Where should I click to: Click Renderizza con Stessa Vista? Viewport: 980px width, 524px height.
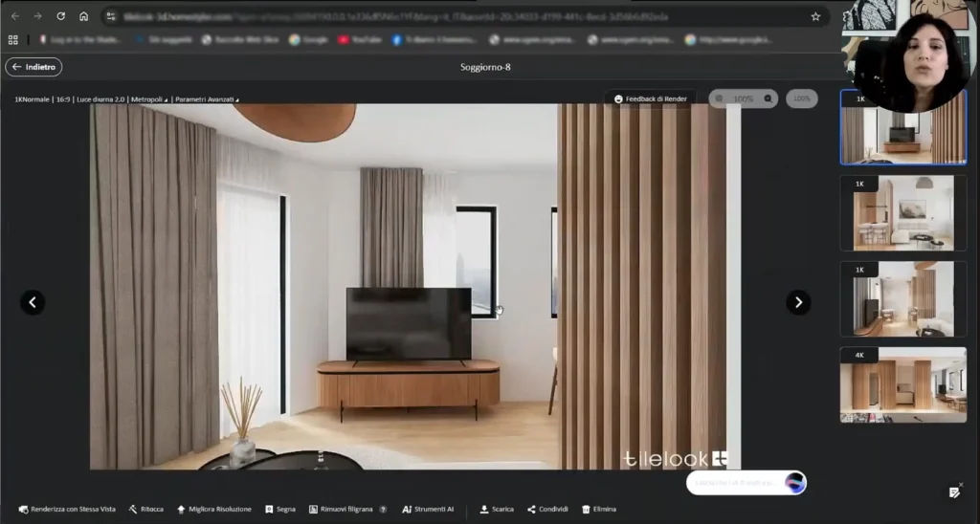[x=67, y=510]
